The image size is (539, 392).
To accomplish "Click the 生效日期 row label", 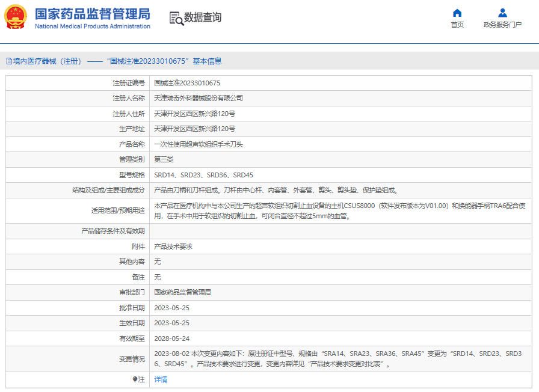I will coord(132,323).
